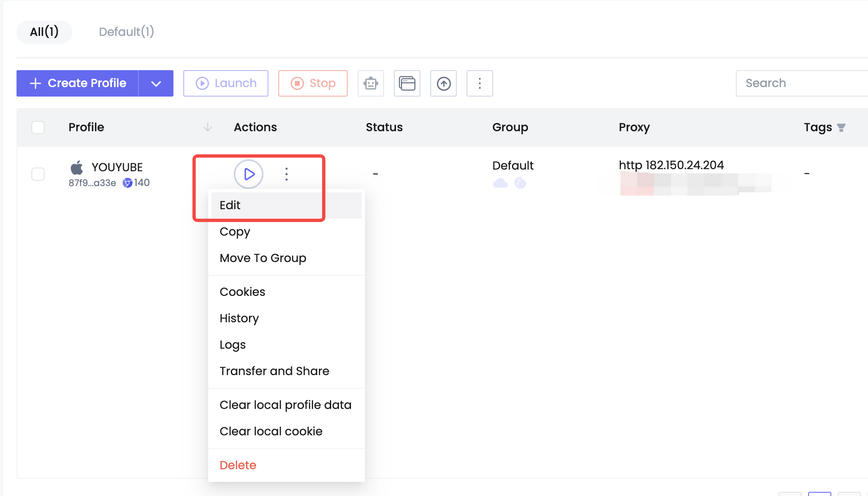Click inside the Search field
This screenshot has height=496, width=868.
(801, 83)
